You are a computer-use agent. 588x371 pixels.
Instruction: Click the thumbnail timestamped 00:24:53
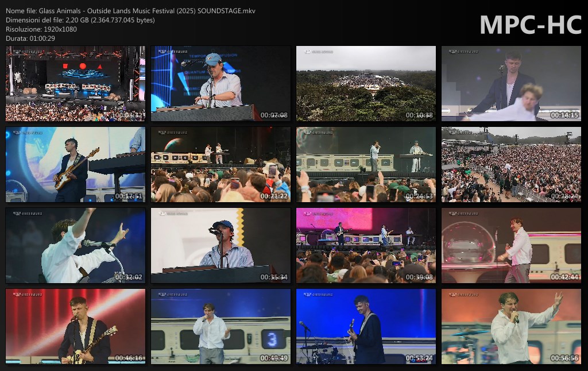tap(366, 164)
